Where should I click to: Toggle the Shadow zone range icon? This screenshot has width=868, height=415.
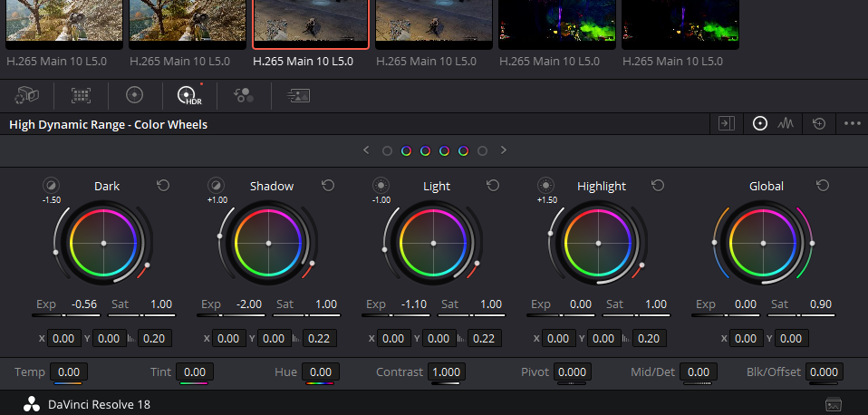pyautogui.click(x=216, y=186)
